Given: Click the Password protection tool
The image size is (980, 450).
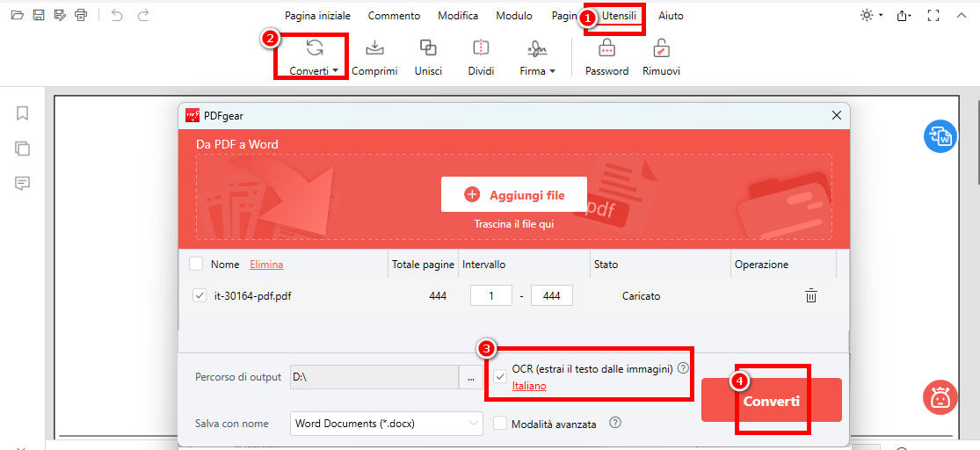Looking at the screenshot, I should click(606, 57).
